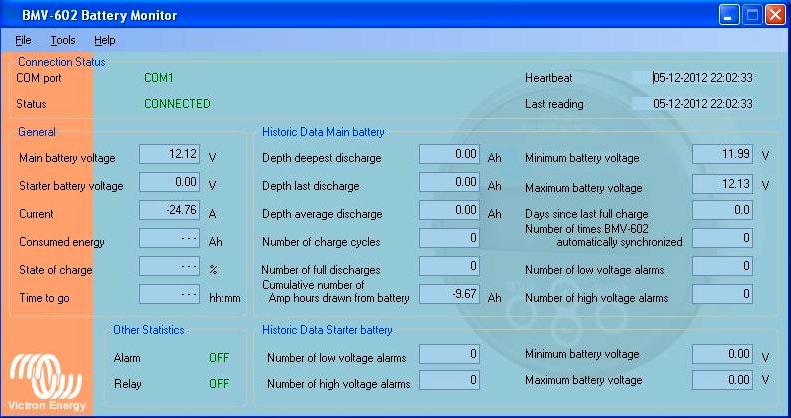Click the Main battery voltage label
Image resolution: width=791 pixels, height=418 pixels.
coord(67,158)
